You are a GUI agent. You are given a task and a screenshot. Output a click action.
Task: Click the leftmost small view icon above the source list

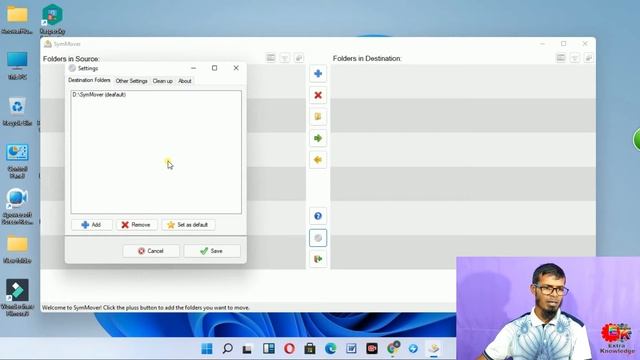[271, 58]
